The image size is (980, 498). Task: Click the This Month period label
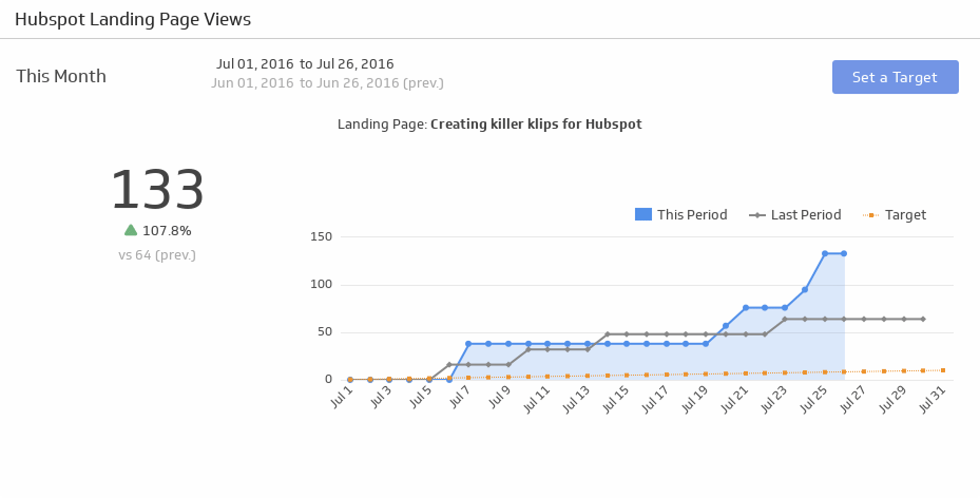pos(61,76)
